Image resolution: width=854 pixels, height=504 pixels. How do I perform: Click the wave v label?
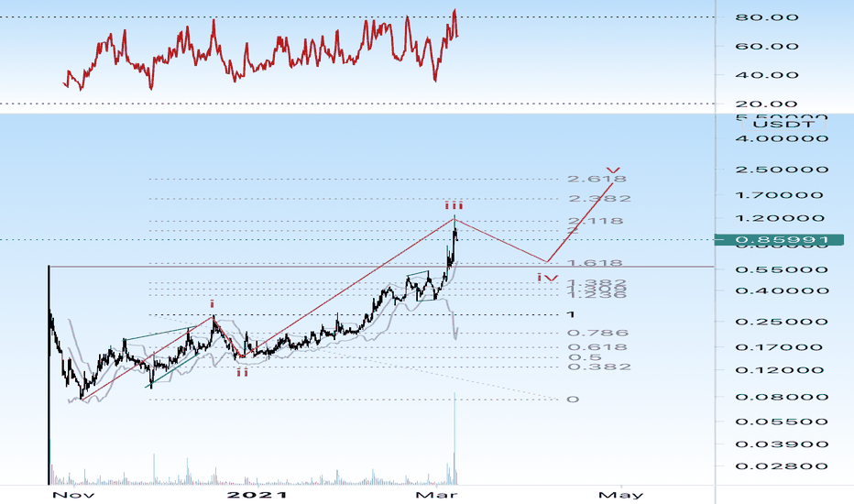click(x=613, y=170)
